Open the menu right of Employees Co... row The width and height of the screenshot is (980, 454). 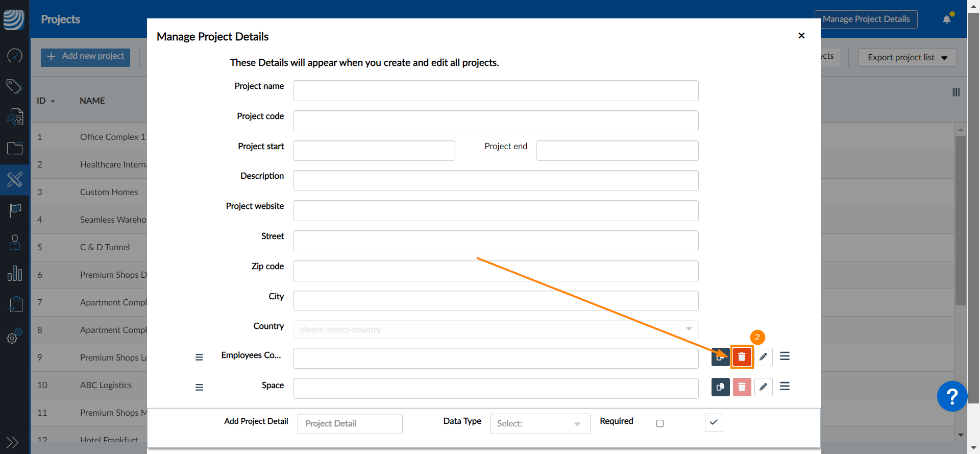point(785,356)
